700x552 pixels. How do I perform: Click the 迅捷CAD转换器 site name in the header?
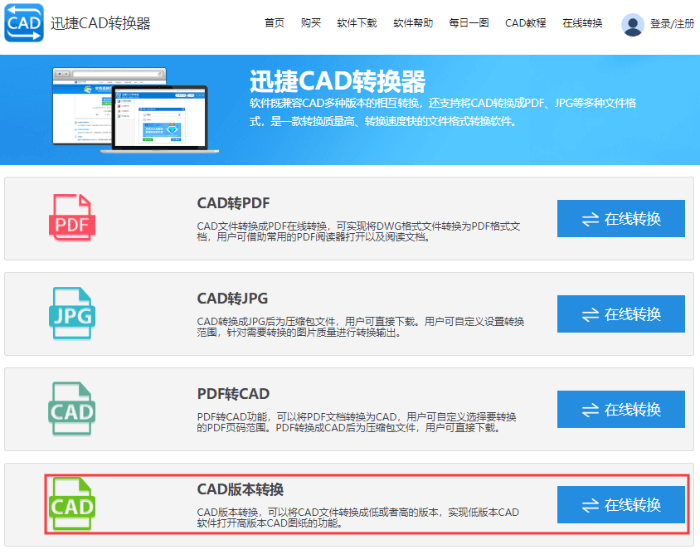click(100, 23)
